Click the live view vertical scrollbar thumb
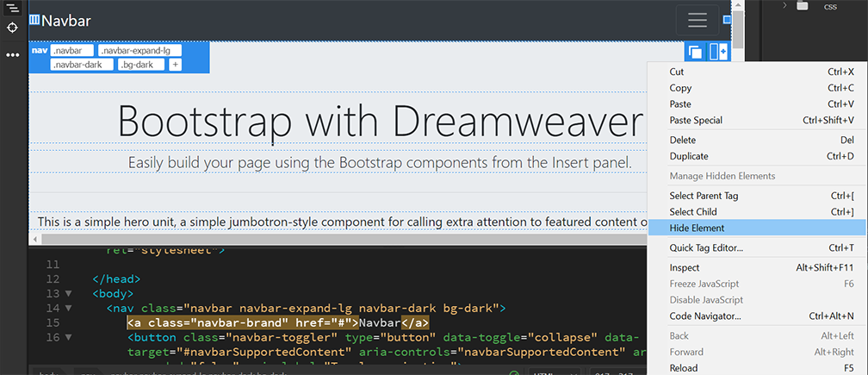 pos(739,29)
